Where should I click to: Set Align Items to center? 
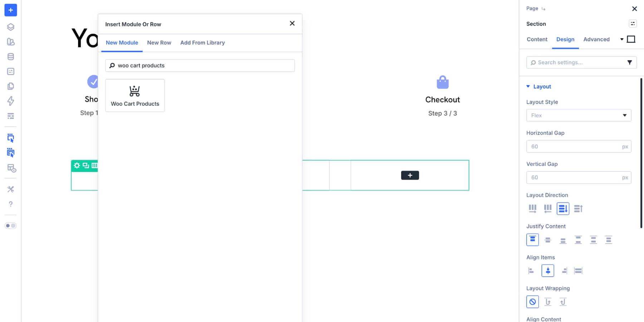(x=548, y=271)
